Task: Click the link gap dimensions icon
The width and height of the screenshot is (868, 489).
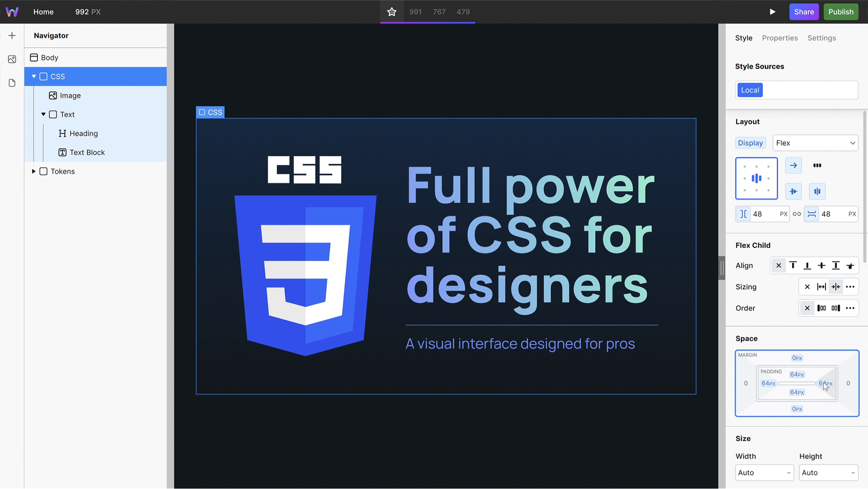Action: point(797,214)
